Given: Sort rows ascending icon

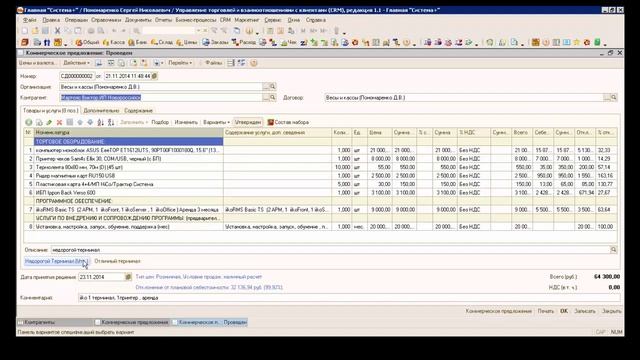Looking at the screenshot, I should (100, 122).
